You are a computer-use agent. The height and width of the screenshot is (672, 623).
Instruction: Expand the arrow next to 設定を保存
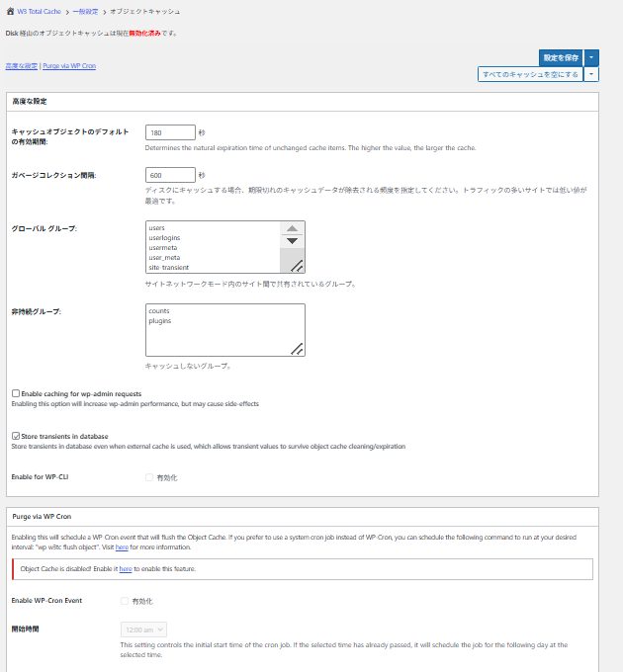coord(590,58)
